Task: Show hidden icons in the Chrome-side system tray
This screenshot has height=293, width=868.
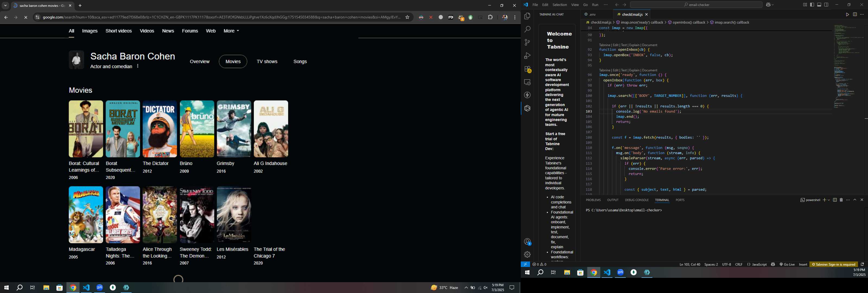Action: [466, 288]
